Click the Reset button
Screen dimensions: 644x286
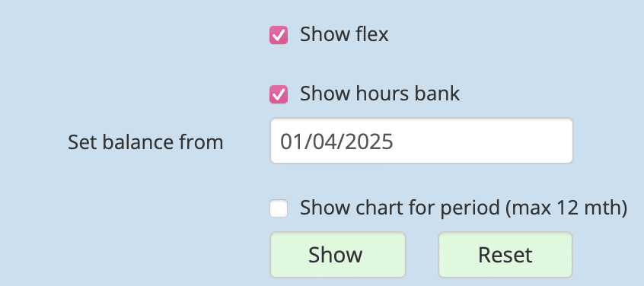pyautogui.click(x=505, y=255)
